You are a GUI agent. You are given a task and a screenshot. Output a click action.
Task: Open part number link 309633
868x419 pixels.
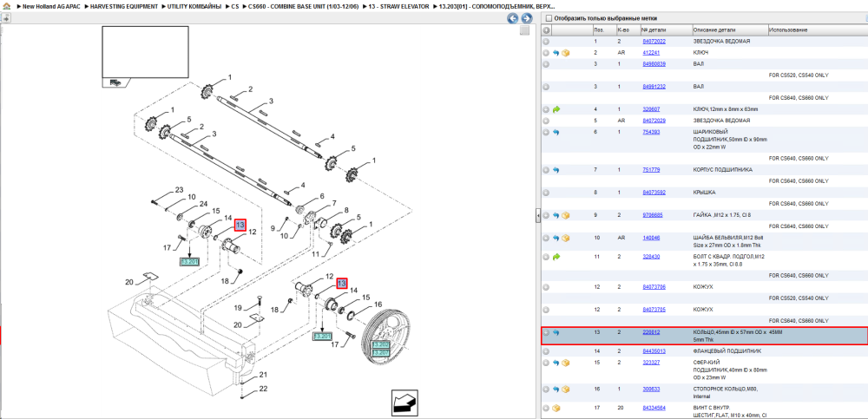click(x=651, y=390)
